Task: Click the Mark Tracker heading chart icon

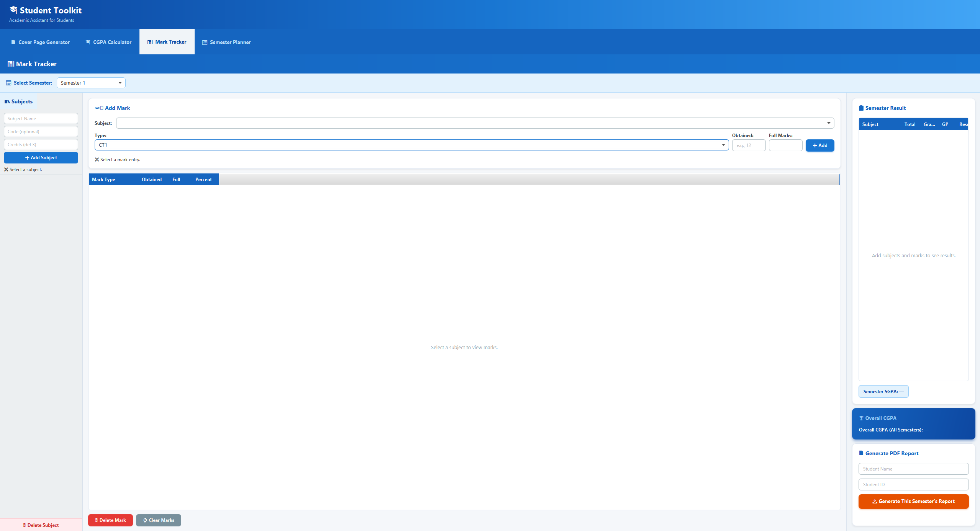Action: coord(11,64)
